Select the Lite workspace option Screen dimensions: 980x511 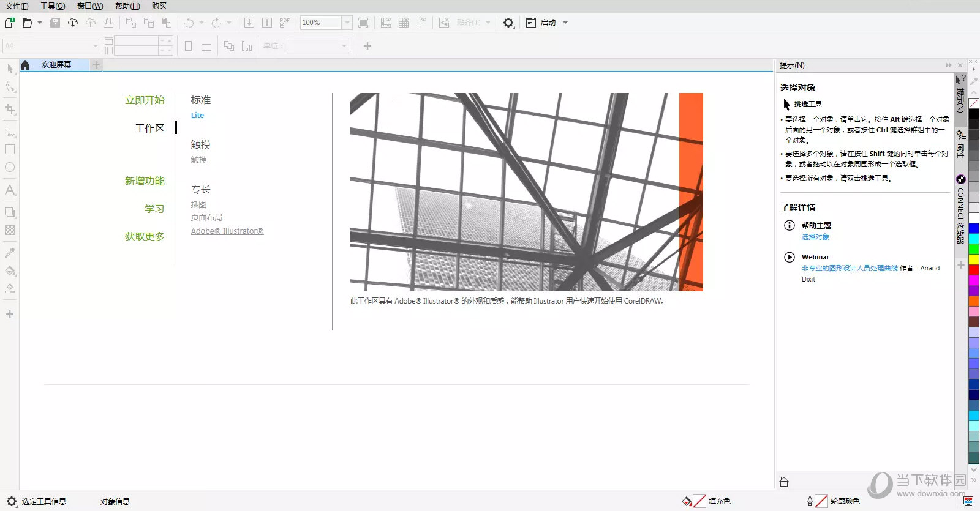tap(197, 115)
